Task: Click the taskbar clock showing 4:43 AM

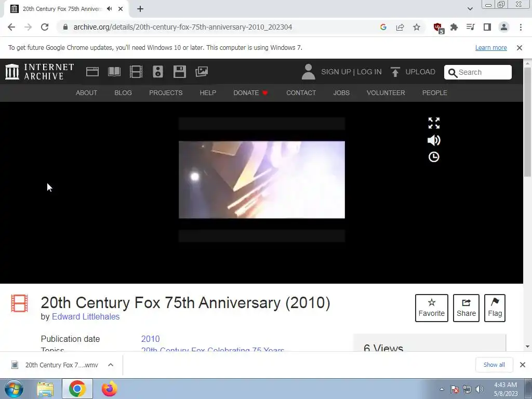Action: (506, 389)
